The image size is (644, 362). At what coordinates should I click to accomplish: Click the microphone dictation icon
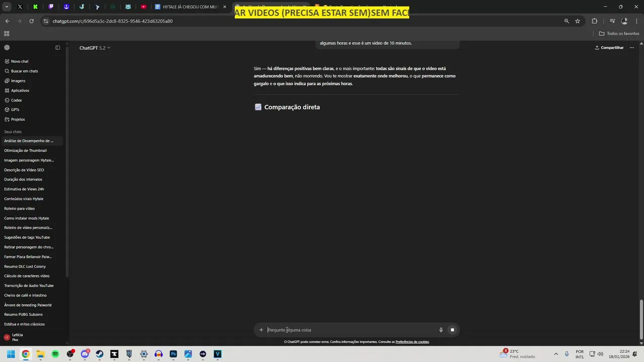441,330
